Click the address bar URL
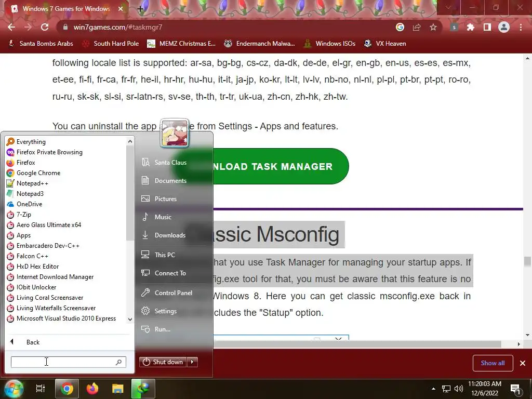 coord(118,27)
